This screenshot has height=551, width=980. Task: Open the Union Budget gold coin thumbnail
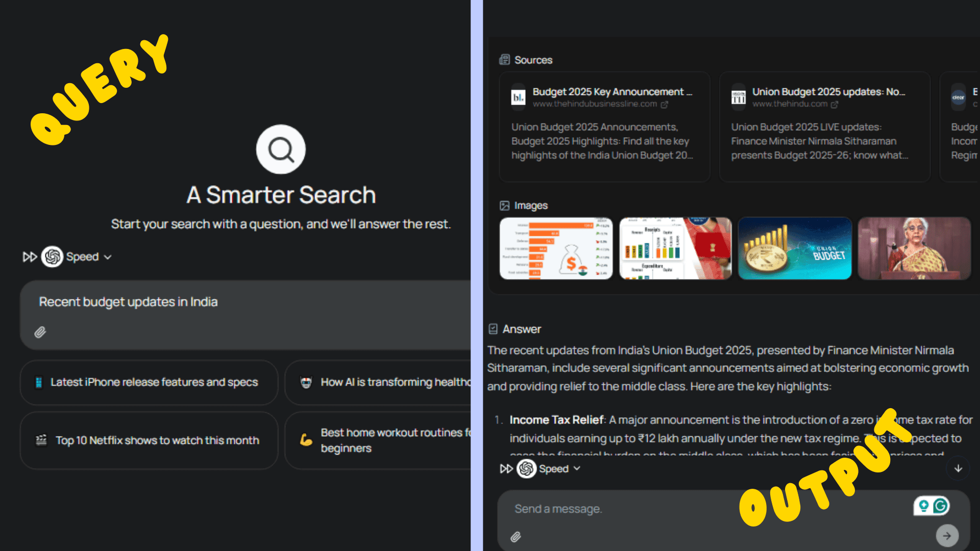(x=795, y=248)
